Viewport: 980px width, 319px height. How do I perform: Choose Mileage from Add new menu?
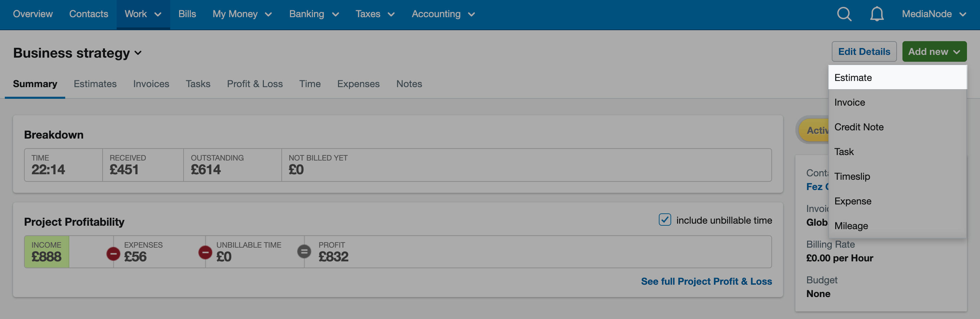(897, 225)
